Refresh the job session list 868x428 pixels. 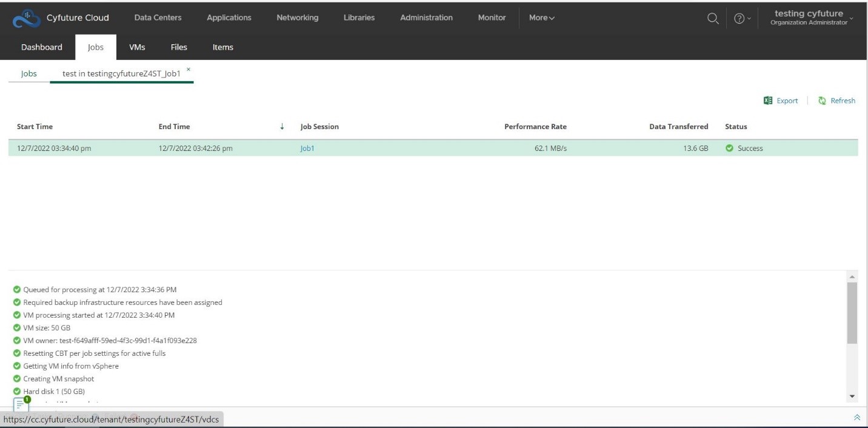tap(836, 101)
